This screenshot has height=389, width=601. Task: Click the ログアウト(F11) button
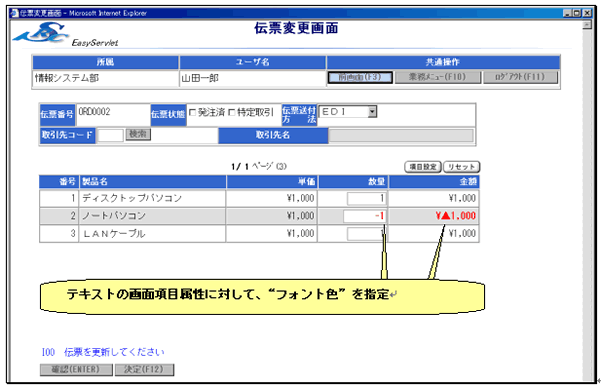click(520, 77)
